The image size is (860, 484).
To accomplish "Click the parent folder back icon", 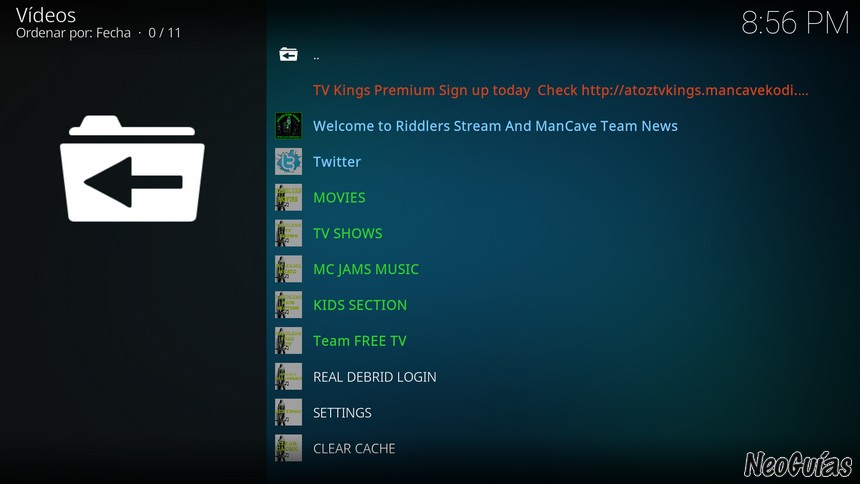I will pyautogui.click(x=288, y=54).
